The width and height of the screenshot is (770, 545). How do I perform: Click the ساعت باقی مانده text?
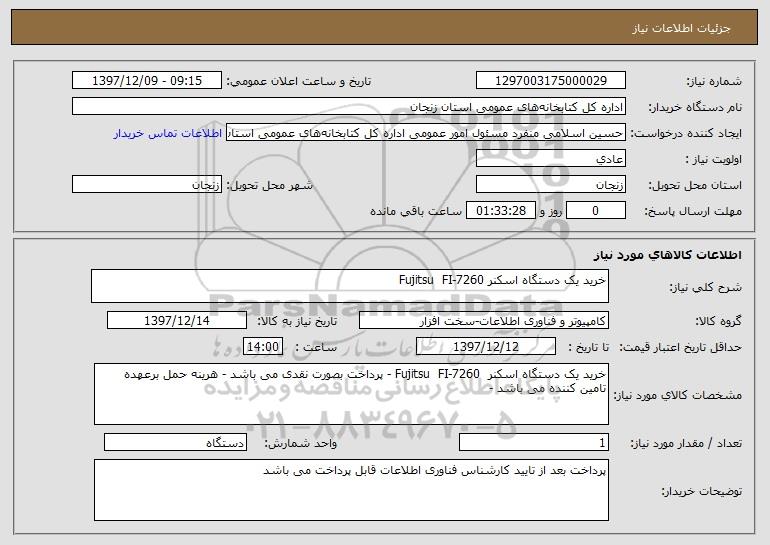point(416,211)
